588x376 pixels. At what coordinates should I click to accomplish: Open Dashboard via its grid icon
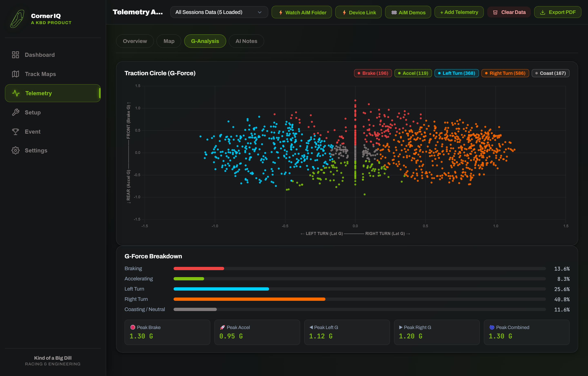[15, 55]
